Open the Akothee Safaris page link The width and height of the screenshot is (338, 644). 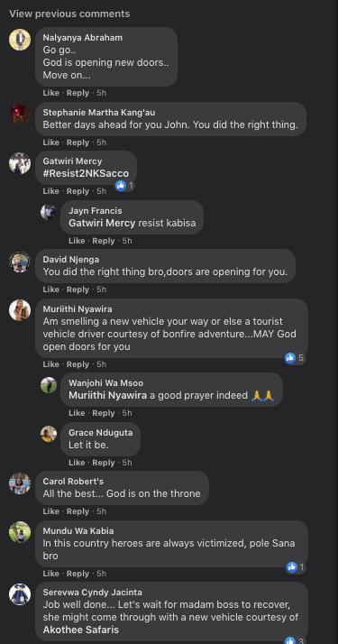tap(81, 630)
